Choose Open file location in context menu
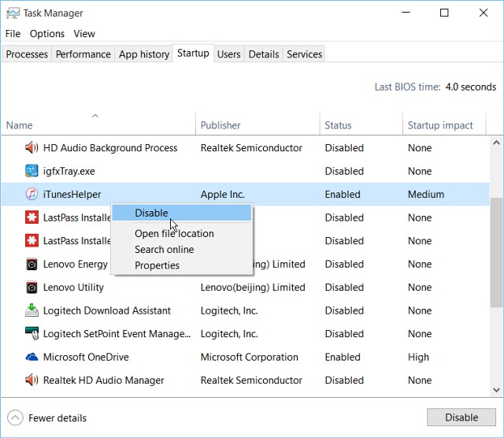 (x=182, y=233)
